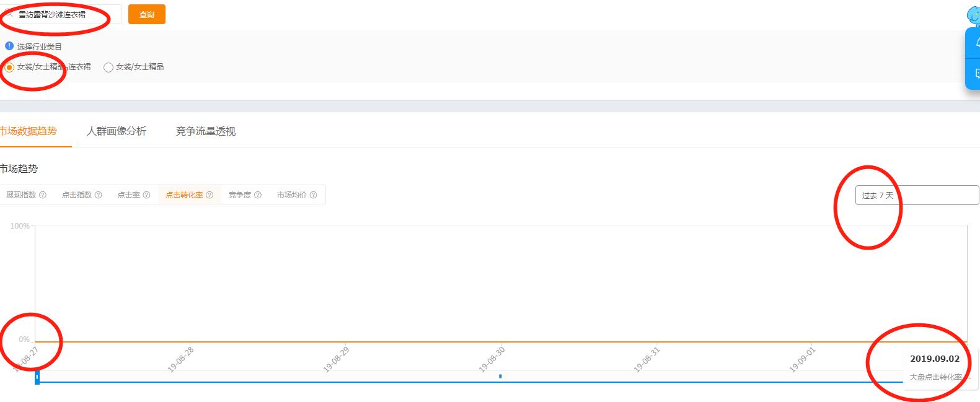Viewport: 980px width, 402px height.
Task: Click the help icon beside 展现指数
Action: [x=43, y=195]
